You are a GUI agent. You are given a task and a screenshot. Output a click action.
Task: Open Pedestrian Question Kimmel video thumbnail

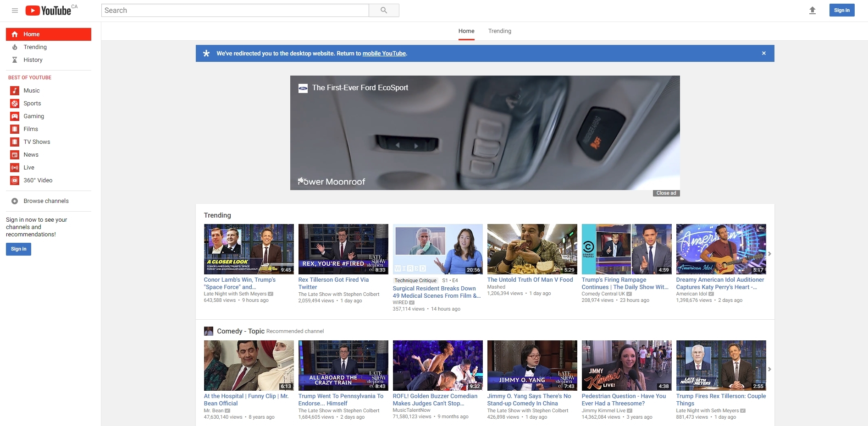[x=627, y=366]
